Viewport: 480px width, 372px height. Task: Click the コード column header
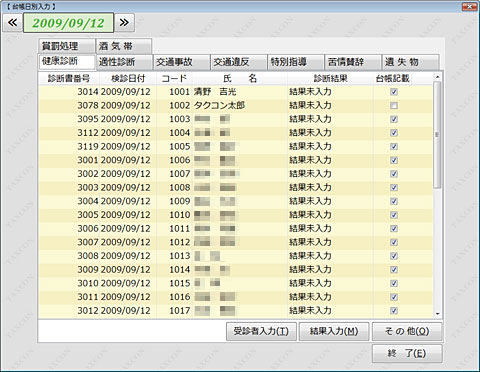point(174,78)
